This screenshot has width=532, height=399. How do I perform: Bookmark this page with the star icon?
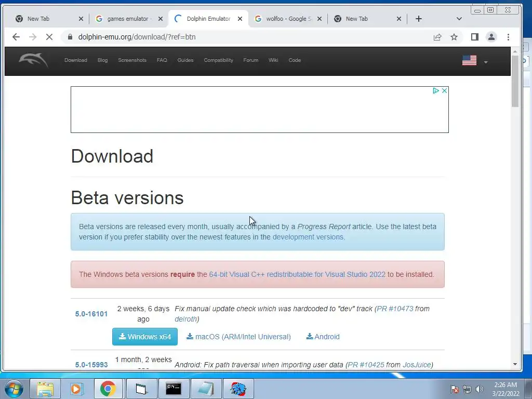[454, 37]
